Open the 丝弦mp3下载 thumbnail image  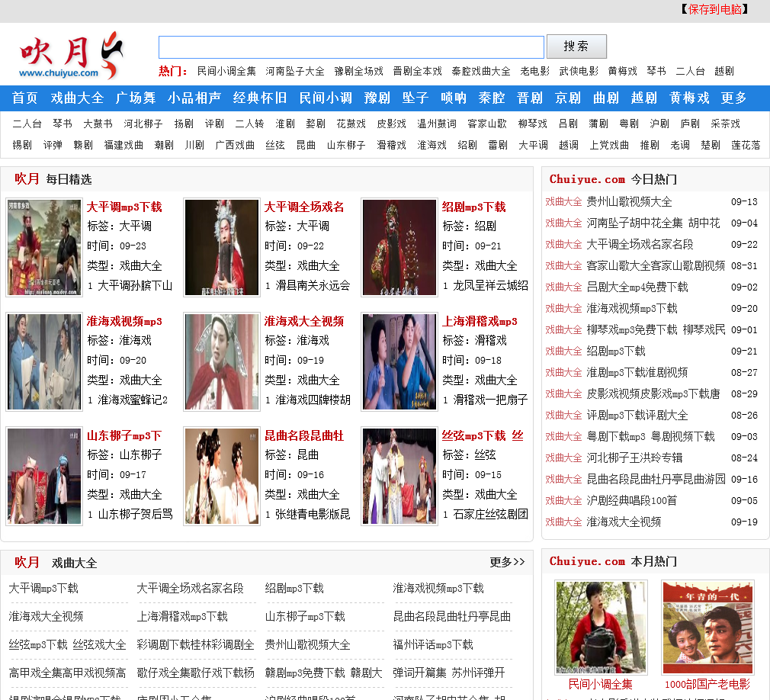coord(399,476)
